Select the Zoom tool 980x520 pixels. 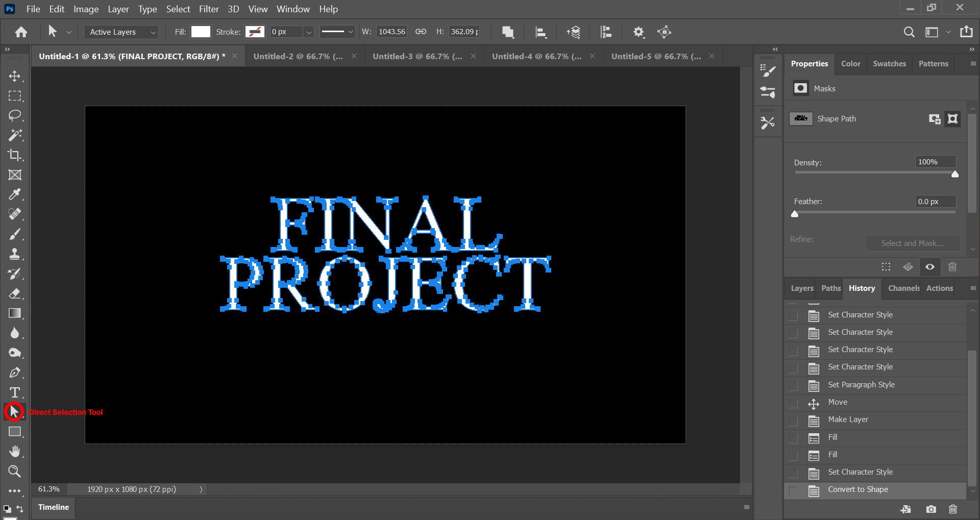[x=14, y=471]
